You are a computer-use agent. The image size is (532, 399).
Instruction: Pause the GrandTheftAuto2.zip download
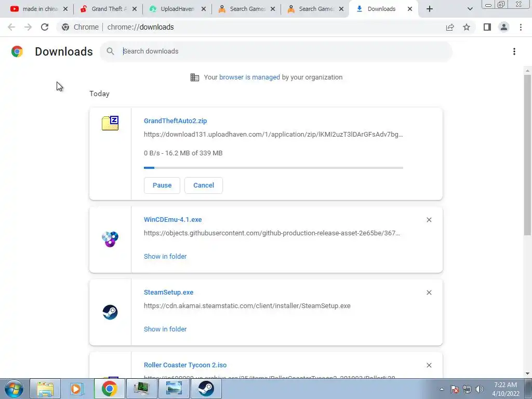162,185
